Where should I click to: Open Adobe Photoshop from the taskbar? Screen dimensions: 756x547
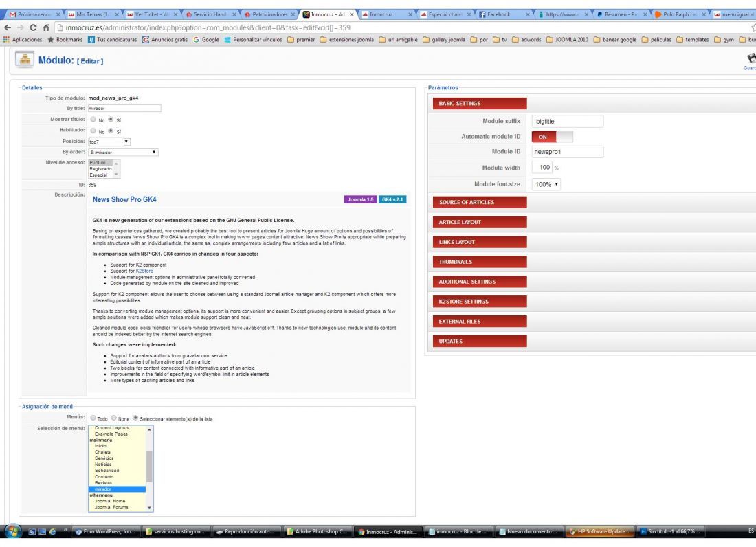click(x=318, y=532)
